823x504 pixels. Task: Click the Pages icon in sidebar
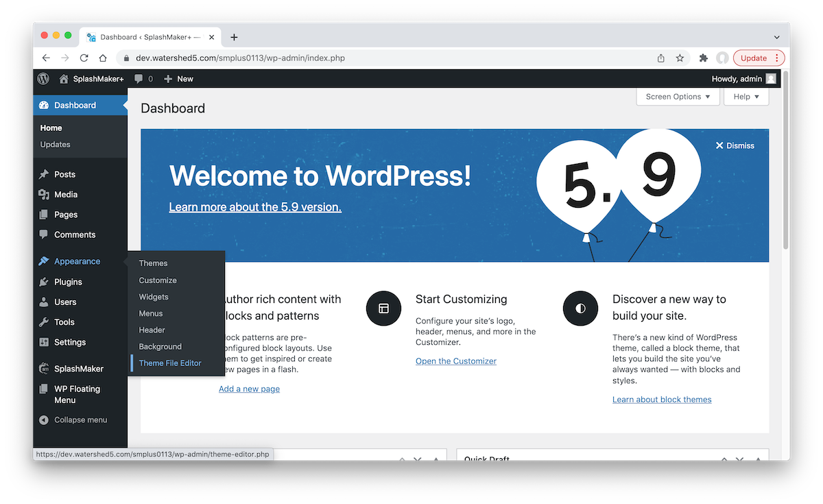44,215
